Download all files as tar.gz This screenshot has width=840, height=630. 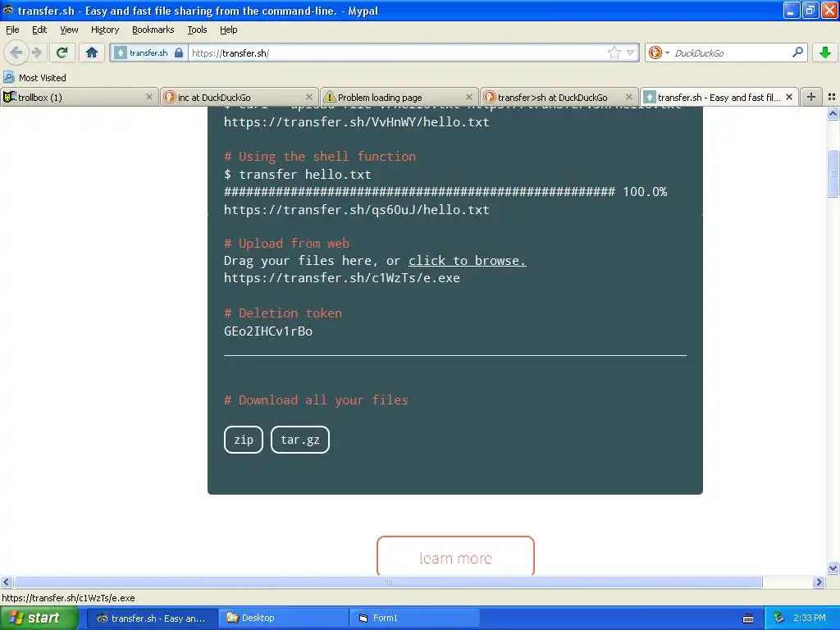click(x=300, y=440)
